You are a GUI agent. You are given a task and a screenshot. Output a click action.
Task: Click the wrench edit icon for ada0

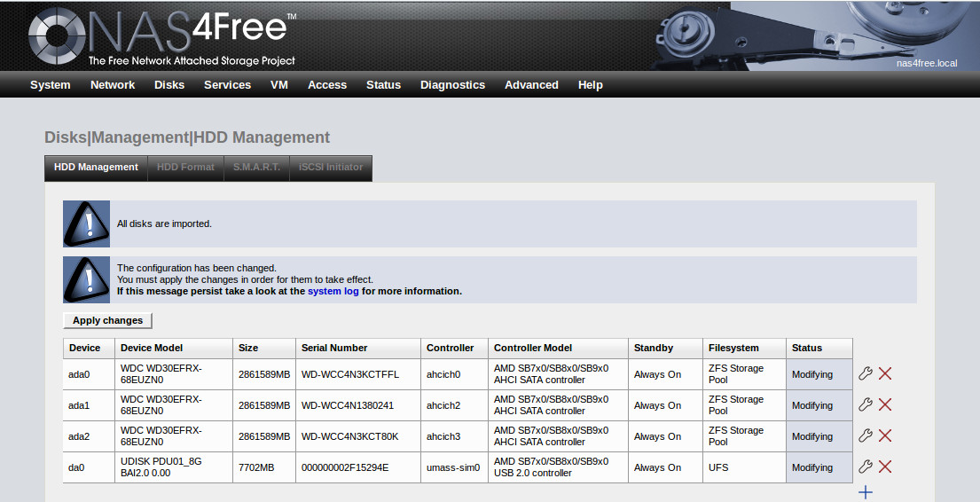(x=866, y=373)
